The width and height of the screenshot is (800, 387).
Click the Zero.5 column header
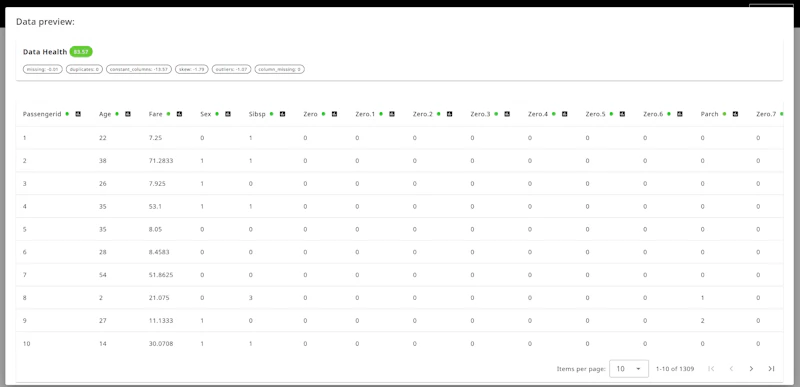(x=595, y=114)
